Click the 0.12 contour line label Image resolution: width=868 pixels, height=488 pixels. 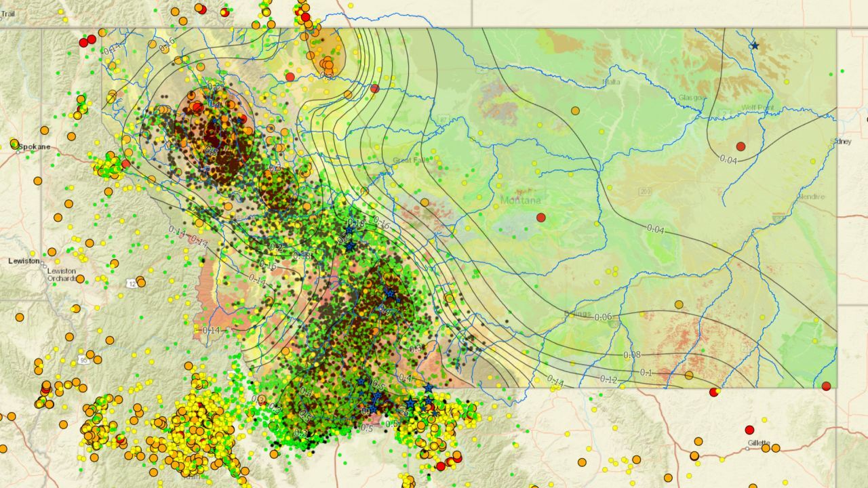(608, 380)
